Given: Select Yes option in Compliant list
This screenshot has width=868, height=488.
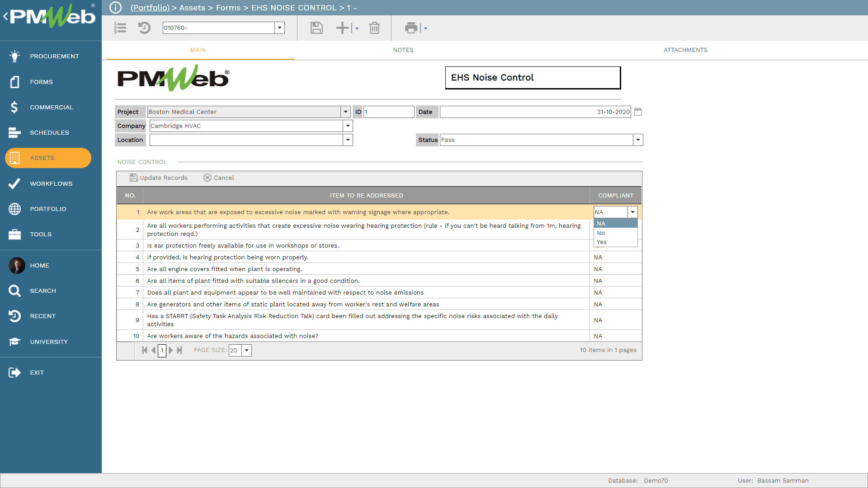Looking at the screenshot, I should pos(615,242).
